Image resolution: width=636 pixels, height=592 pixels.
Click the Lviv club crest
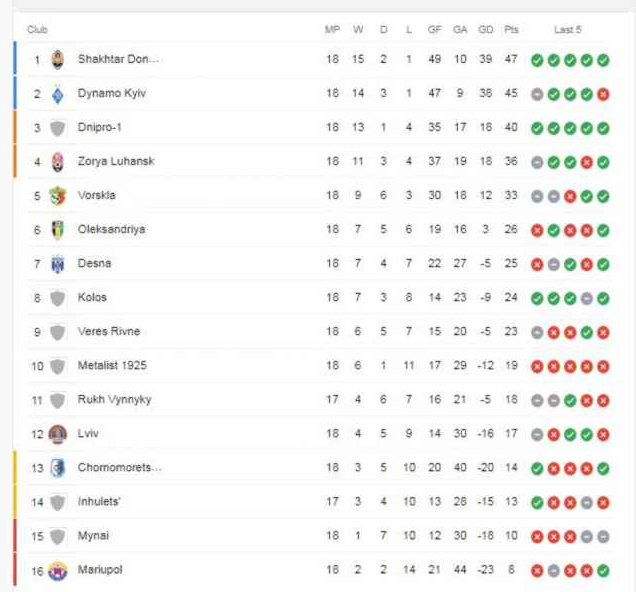tap(58, 434)
